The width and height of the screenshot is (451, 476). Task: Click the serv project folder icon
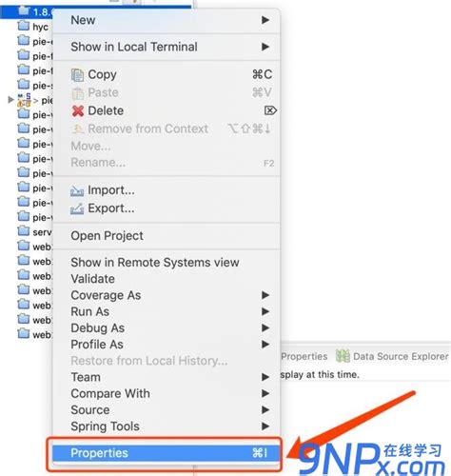click(24, 230)
